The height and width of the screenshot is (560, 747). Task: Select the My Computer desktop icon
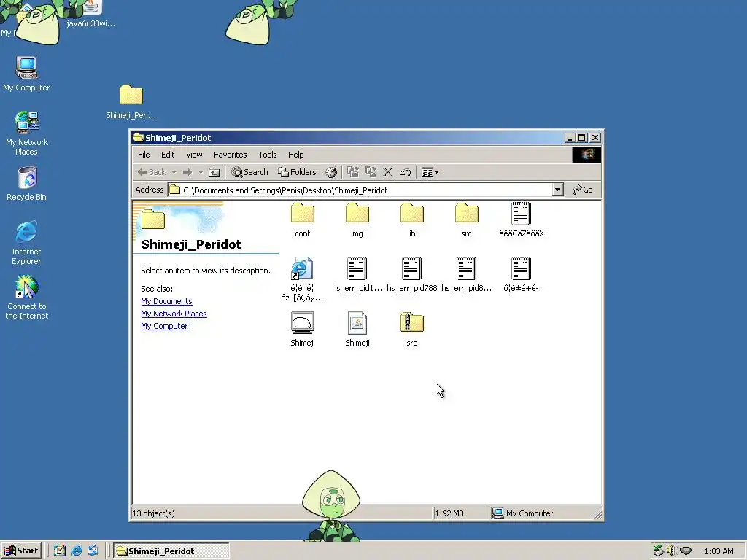(x=26, y=74)
